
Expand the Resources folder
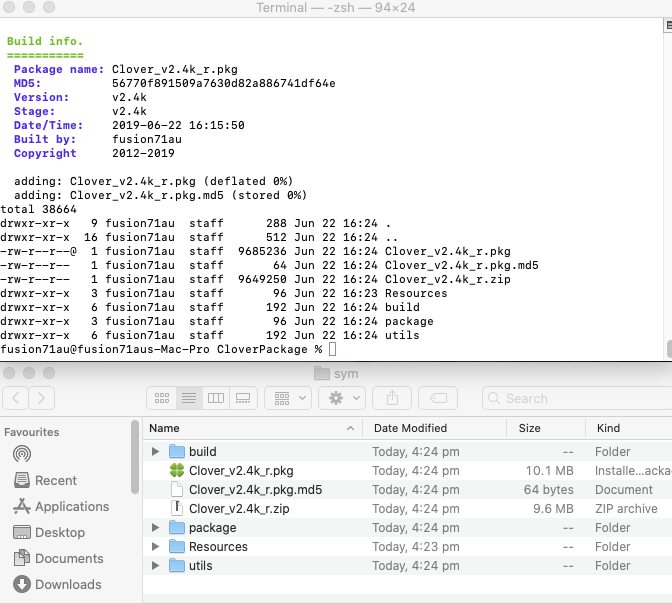[156, 546]
